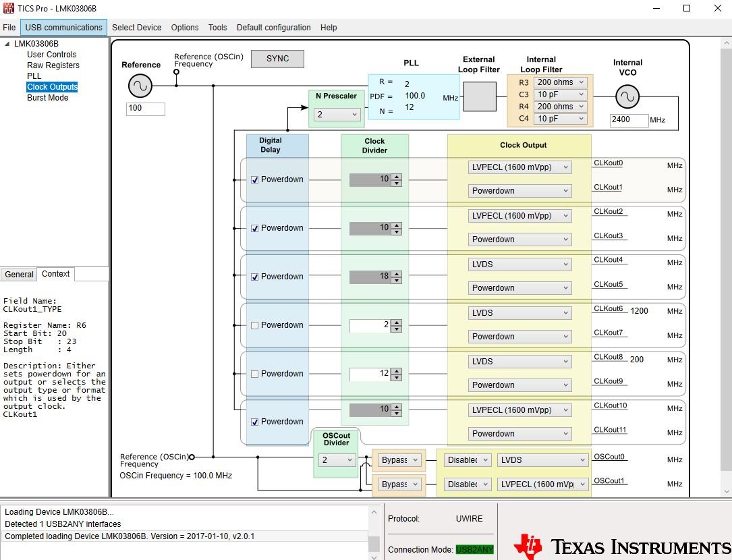Click the CLKout6 output label
732x560 pixels.
[609, 309]
